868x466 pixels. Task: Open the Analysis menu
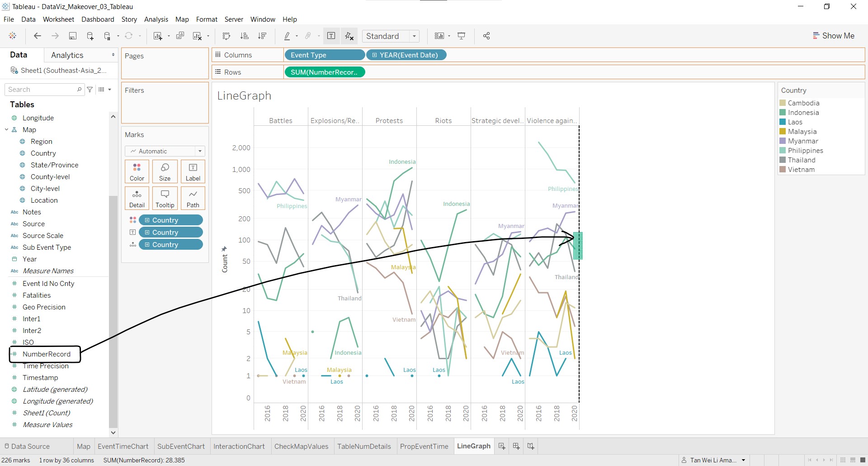click(x=156, y=19)
